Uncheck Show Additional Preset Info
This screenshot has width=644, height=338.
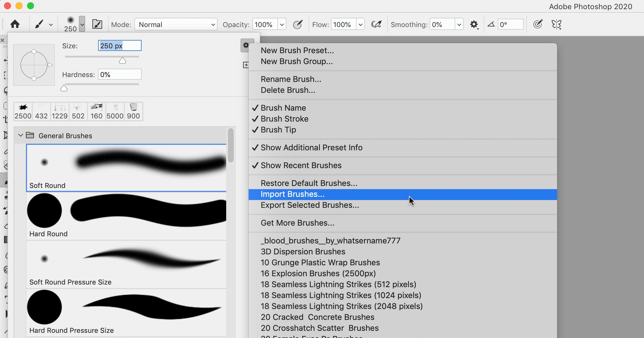[x=311, y=147]
